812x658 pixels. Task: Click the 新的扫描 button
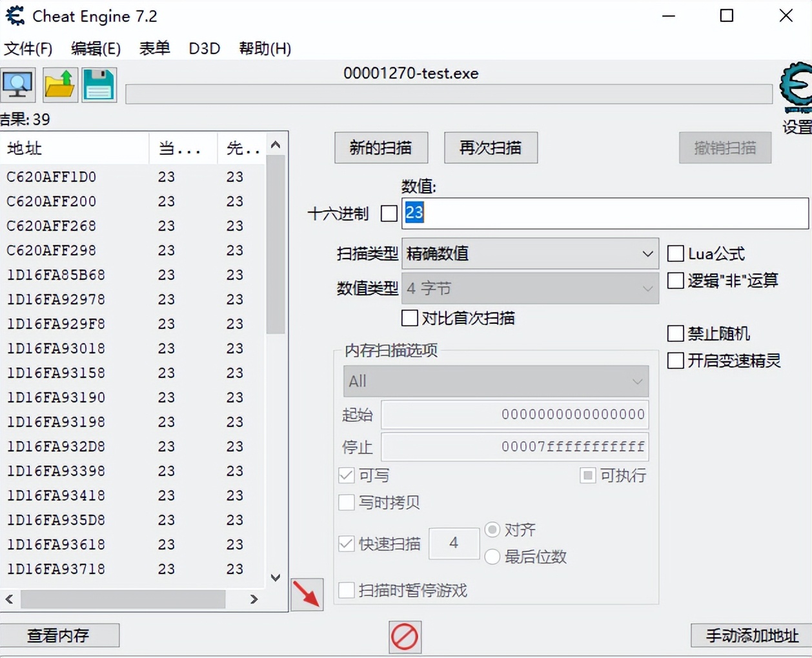381,148
